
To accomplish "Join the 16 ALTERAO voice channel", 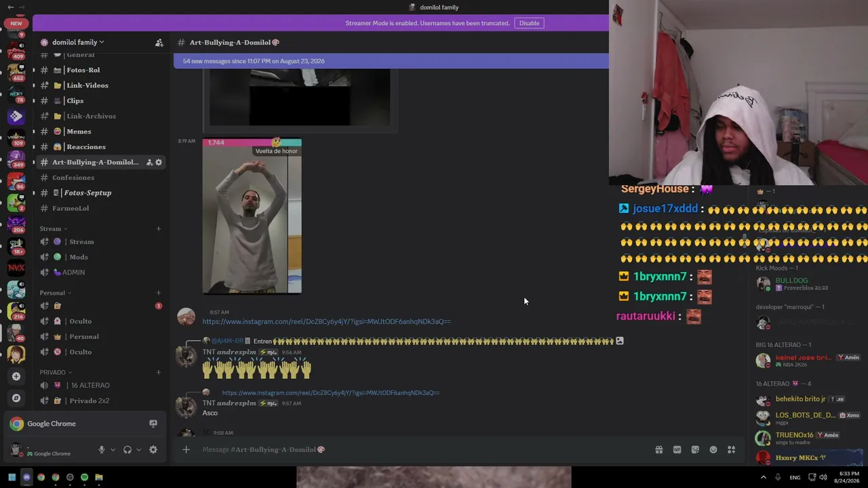I will [x=100, y=385].
